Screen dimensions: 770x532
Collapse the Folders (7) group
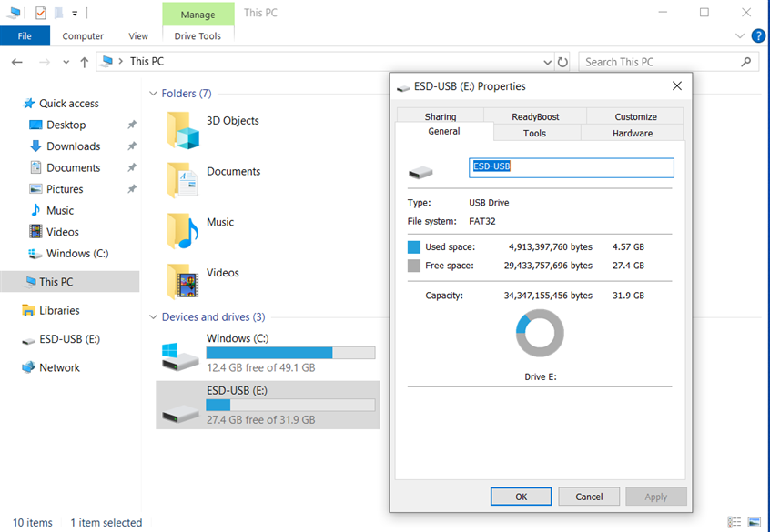click(153, 94)
